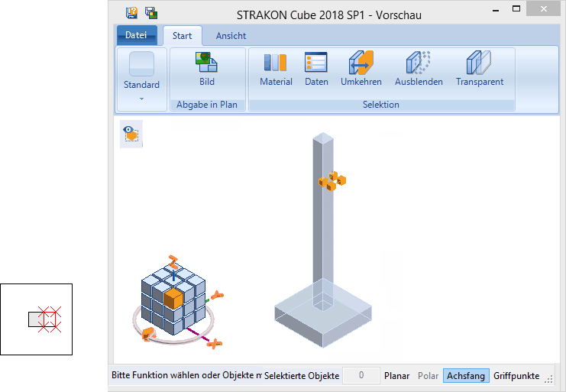Click Ausblenden to hide selected objects
This screenshot has width=566, height=392.
coord(419,69)
